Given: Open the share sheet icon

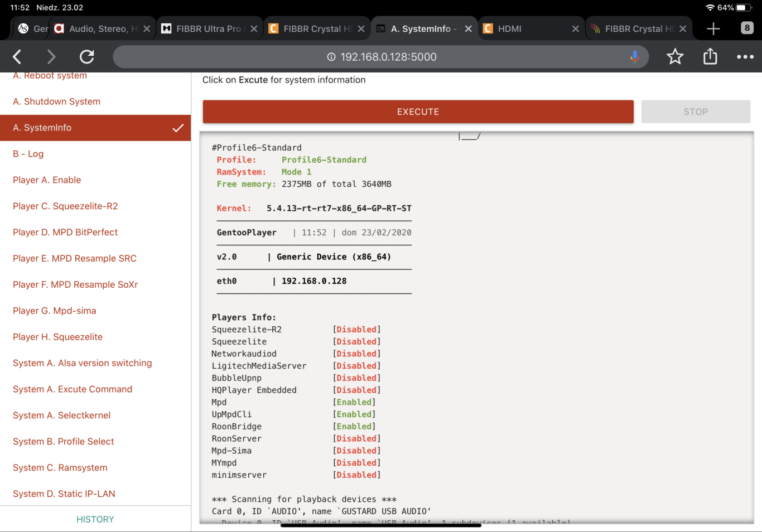Looking at the screenshot, I should (x=710, y=56).
